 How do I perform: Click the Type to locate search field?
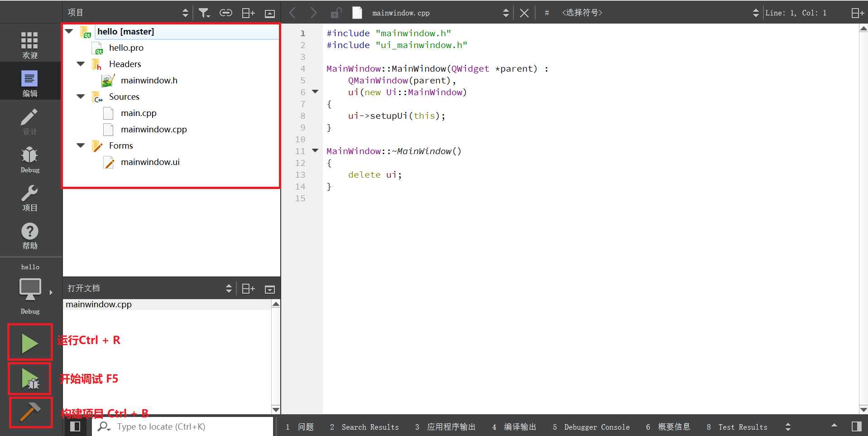click(182, 426)
